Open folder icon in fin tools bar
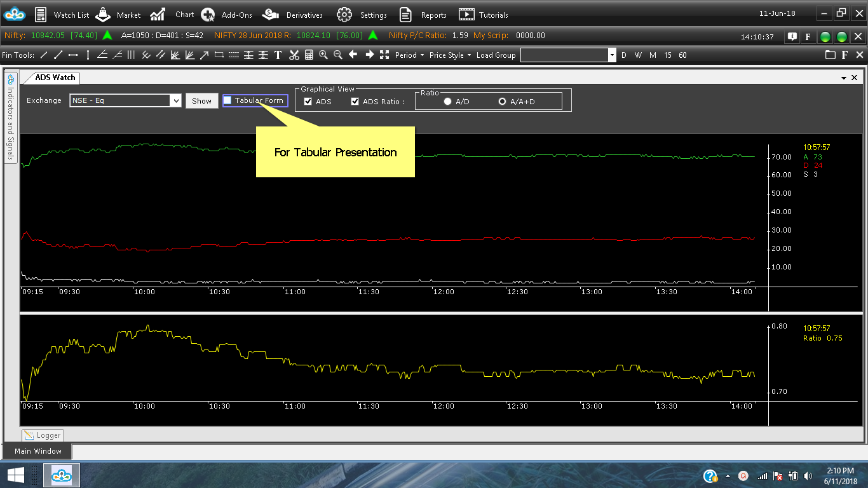The height and width of the screenshot is (488, 868). pyautogui.click(x=830, y=55)
